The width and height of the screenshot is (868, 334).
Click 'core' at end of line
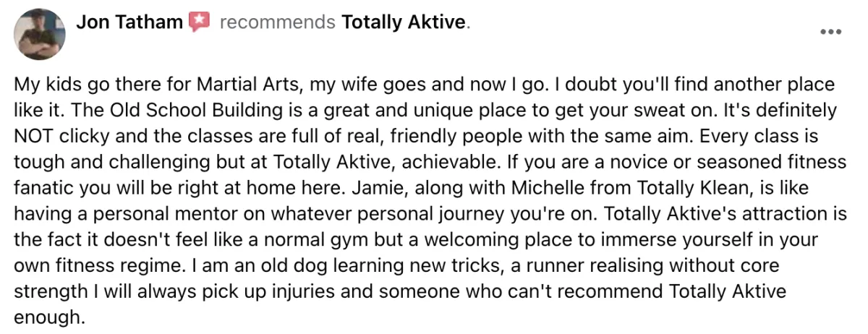[762, 267]
